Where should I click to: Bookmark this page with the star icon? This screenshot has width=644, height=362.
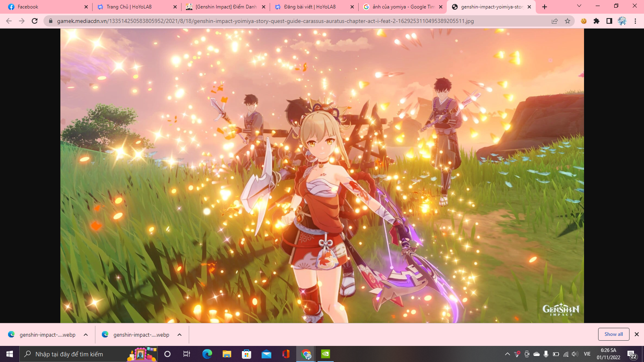[x=568, y=21]
